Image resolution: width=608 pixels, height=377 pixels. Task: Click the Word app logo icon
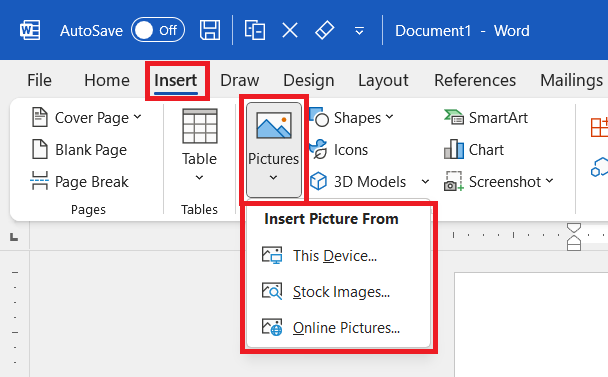[30, 30]
